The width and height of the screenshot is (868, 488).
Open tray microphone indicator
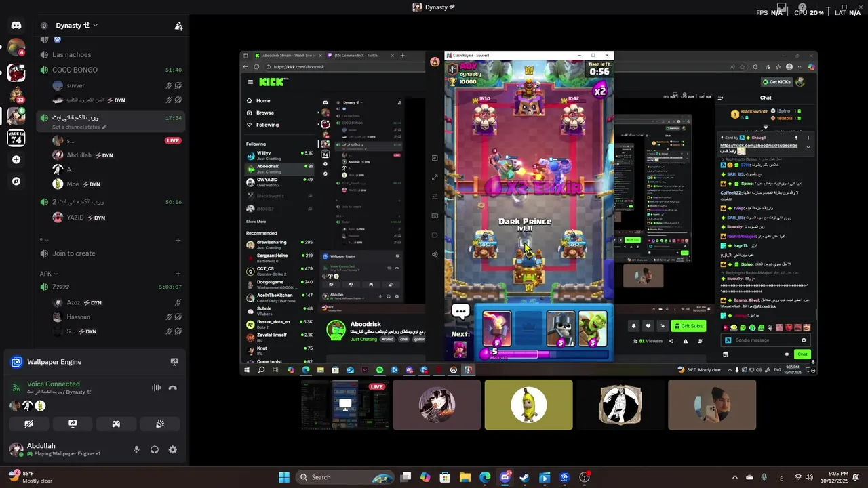764,477
